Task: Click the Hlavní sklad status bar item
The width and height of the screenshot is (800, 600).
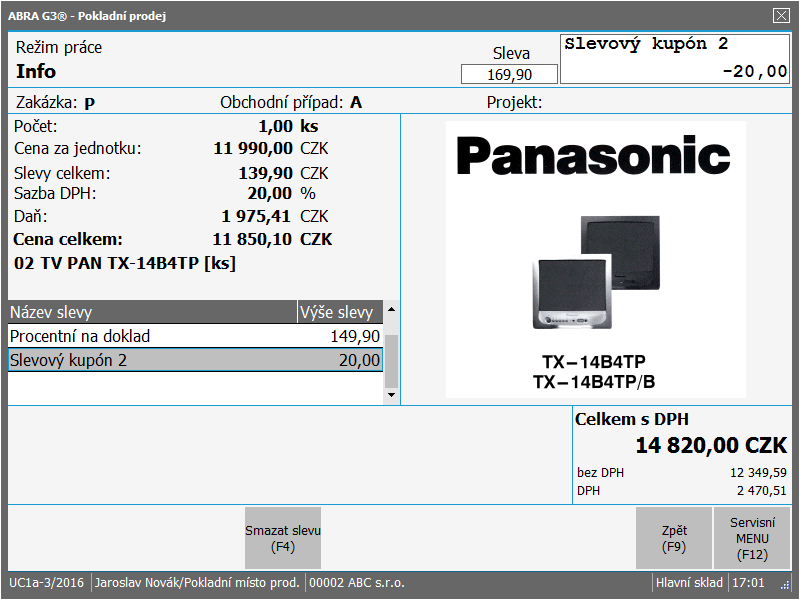Action: coord(689,582)
